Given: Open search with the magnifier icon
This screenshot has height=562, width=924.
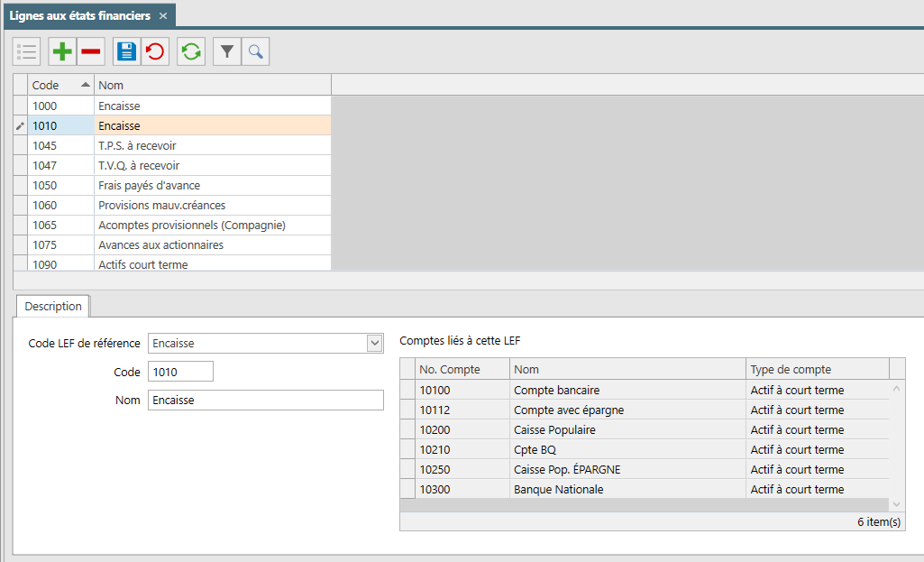Looking at the screenshot, I should tap(255, 52).
